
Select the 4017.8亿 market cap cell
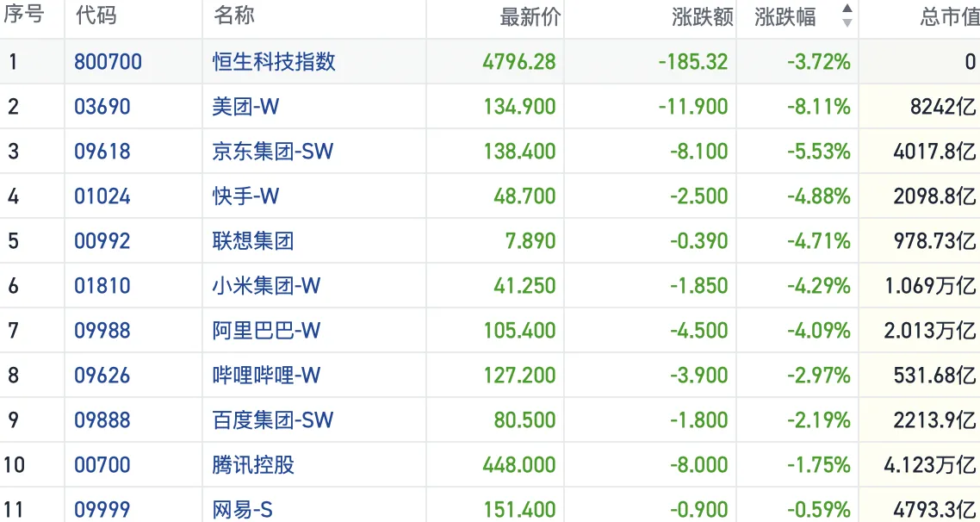(935, 152)
